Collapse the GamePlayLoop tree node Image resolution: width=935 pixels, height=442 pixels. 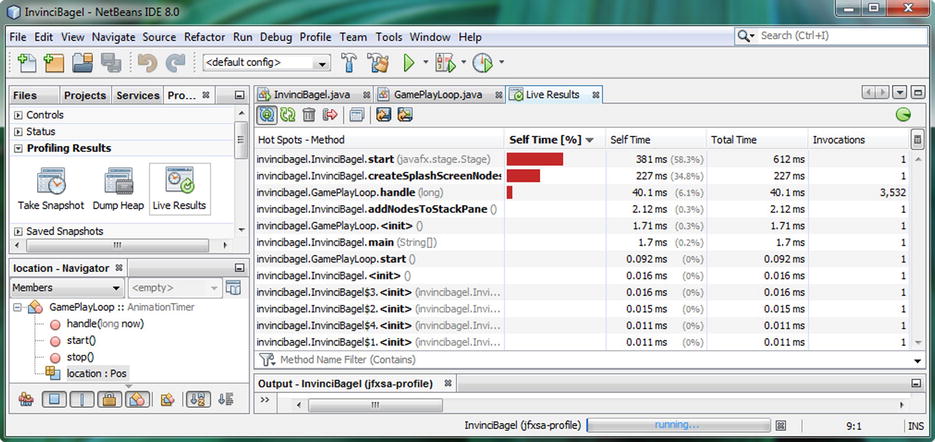point(17,307)
